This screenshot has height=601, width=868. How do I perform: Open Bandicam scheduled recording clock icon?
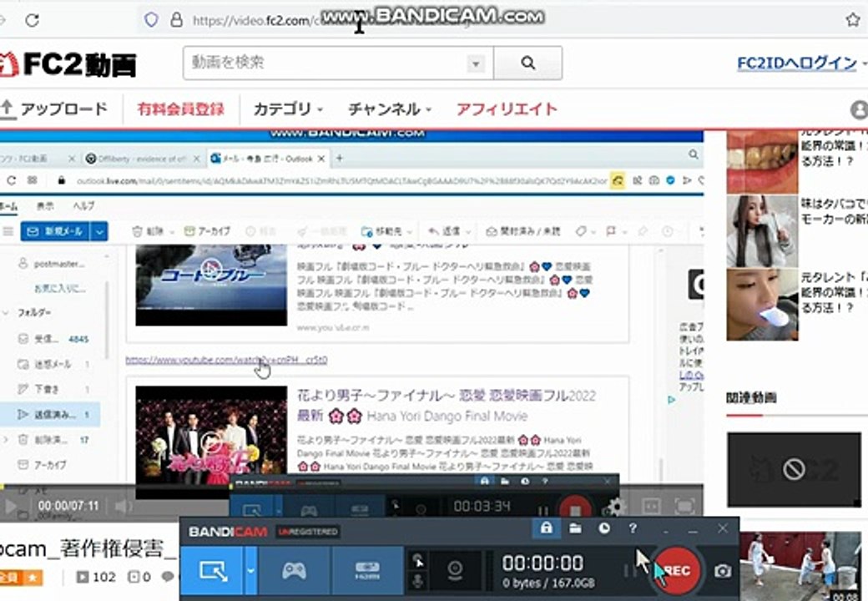coord(604,528)
